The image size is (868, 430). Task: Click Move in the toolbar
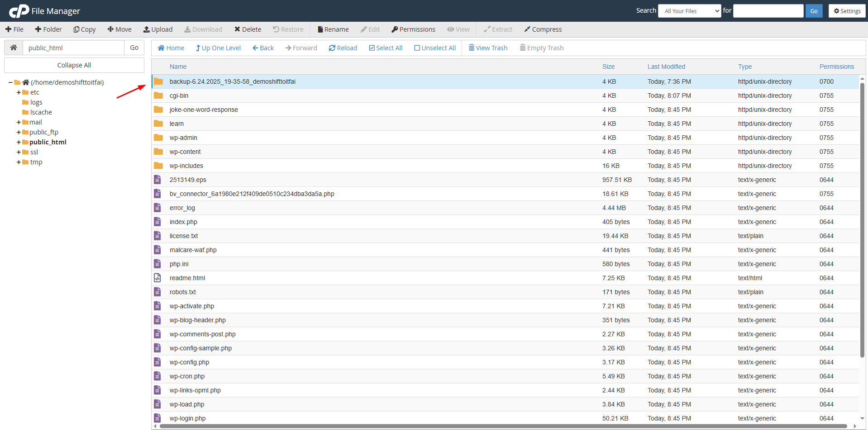[x=119, y=29]
